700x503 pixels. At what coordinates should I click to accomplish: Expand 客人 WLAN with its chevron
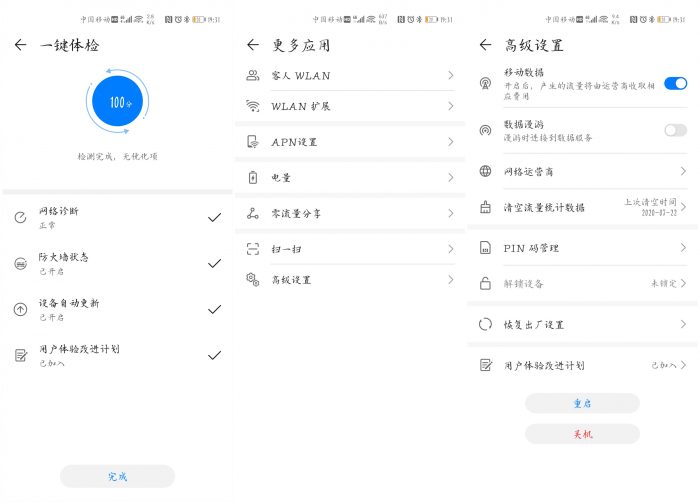(x=451, y=75)
